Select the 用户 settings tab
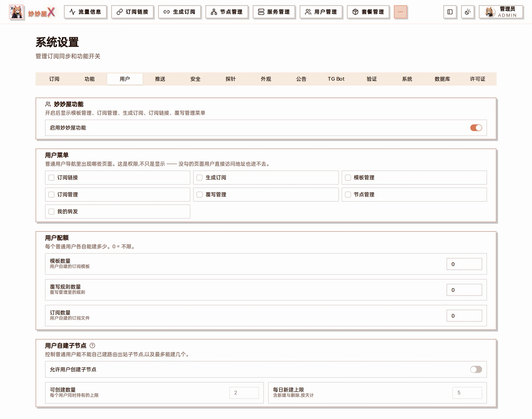 [125, 79]
